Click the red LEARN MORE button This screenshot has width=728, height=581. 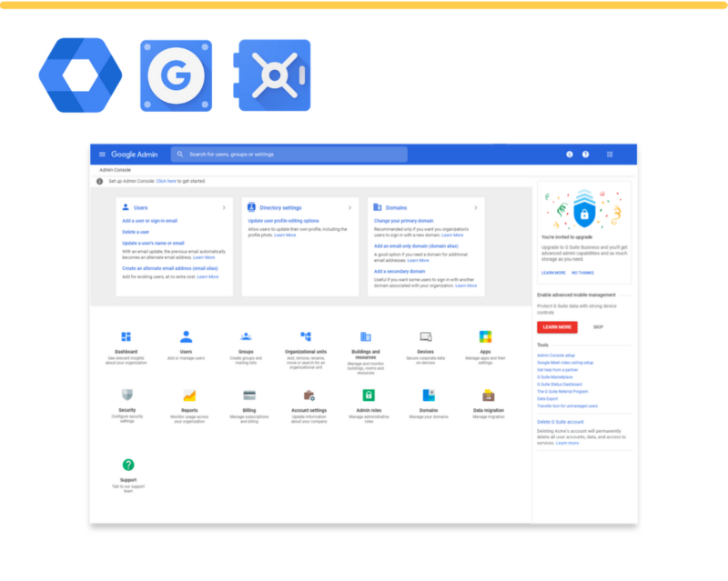point(557,327)
